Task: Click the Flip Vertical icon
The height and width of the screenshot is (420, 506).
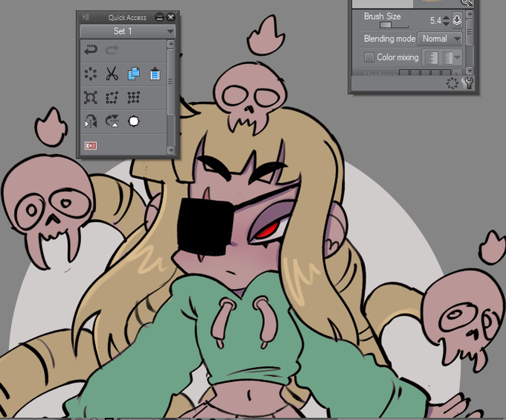Action: coord(112,121)
